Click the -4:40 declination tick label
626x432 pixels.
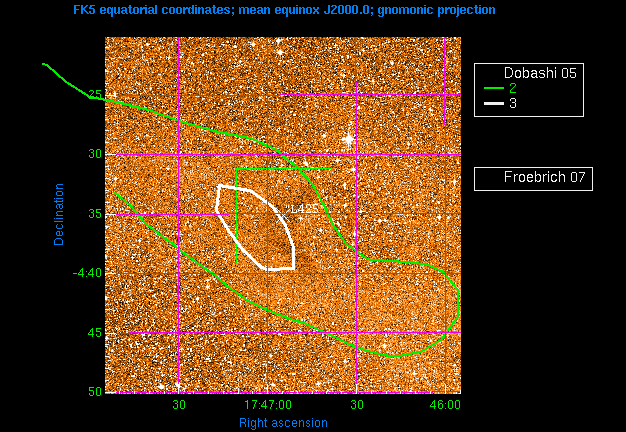87,273
